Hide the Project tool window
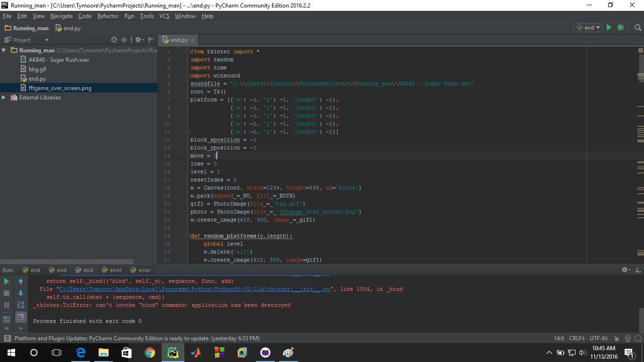644x362 pixels. 151,40
